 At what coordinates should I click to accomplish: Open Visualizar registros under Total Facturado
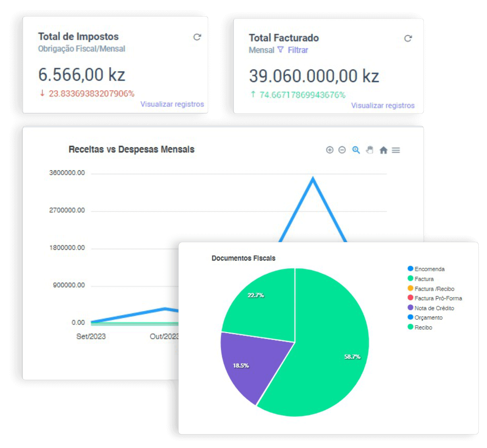[x=383, y=106]
